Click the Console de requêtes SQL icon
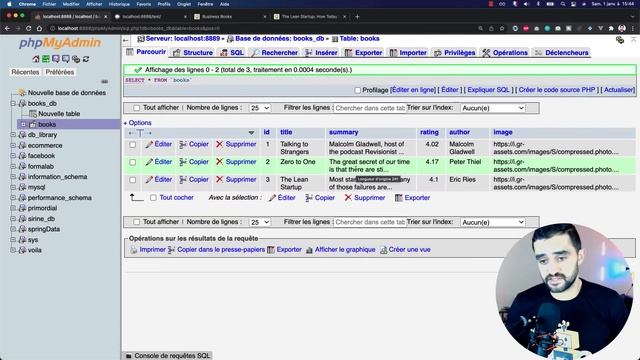 tap(129, 356)
